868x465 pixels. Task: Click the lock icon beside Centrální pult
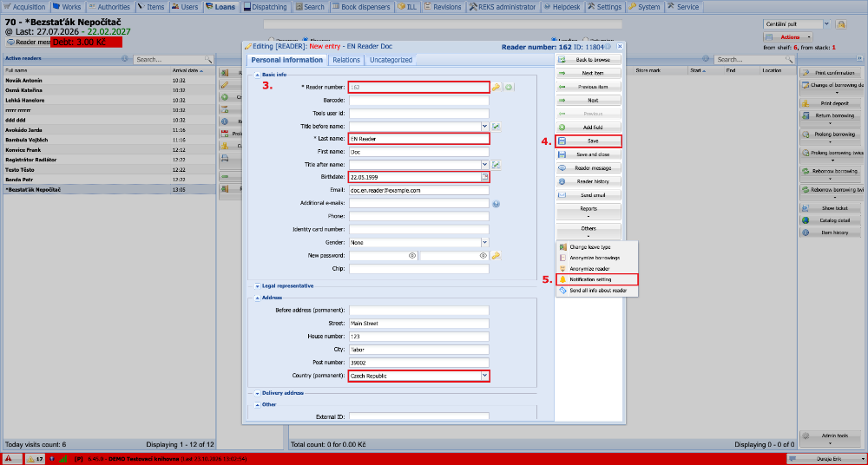841,24
